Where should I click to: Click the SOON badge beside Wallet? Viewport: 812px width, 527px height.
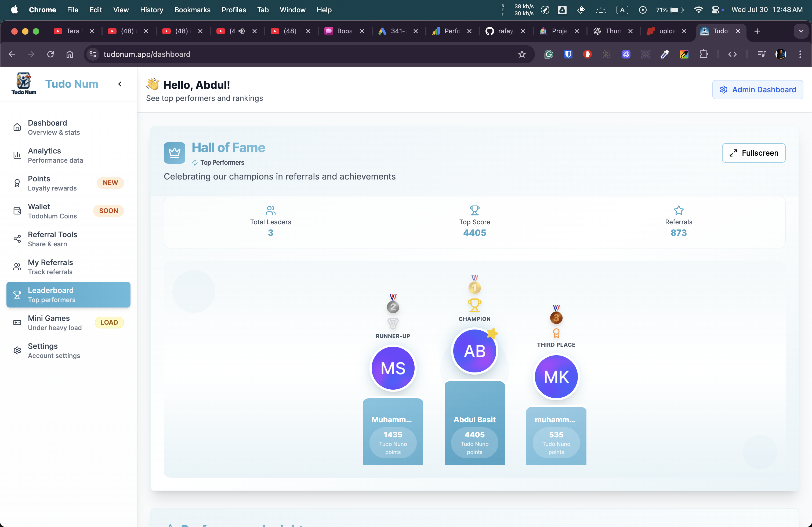pos(108,211)
